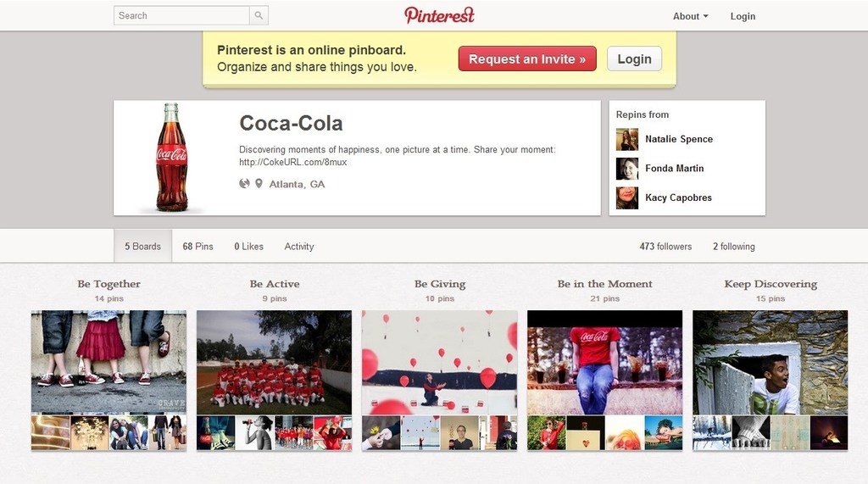Screen dimensions: 868x484
Task: Open Natalie Spence's avatar
Action: (x=627, y=140)
